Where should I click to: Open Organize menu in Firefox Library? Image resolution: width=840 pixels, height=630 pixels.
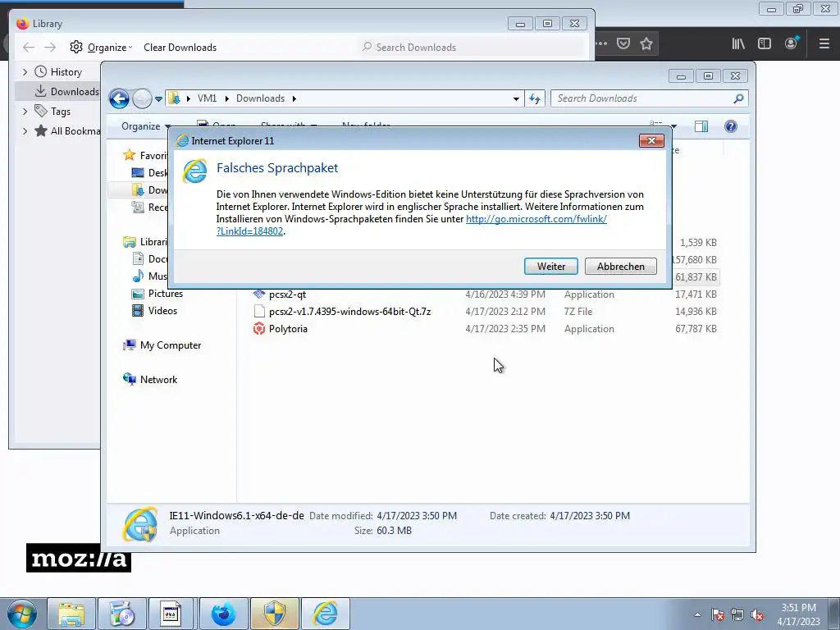coord(101,47)
